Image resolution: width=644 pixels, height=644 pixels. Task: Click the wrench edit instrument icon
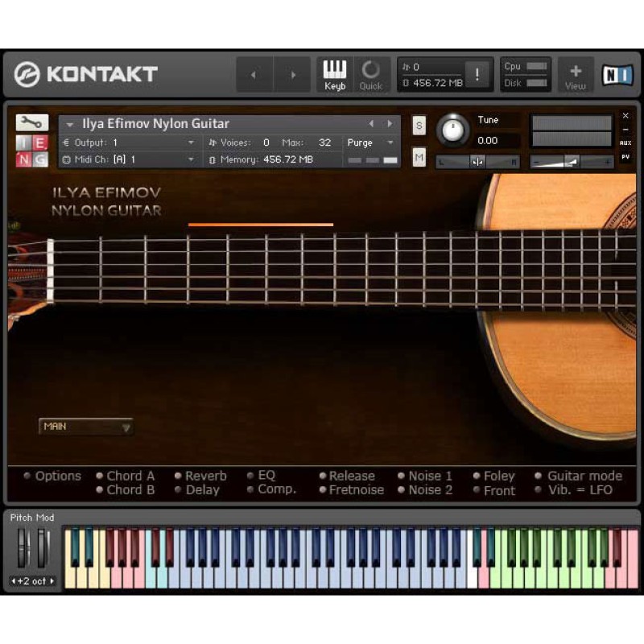(31, 122)
